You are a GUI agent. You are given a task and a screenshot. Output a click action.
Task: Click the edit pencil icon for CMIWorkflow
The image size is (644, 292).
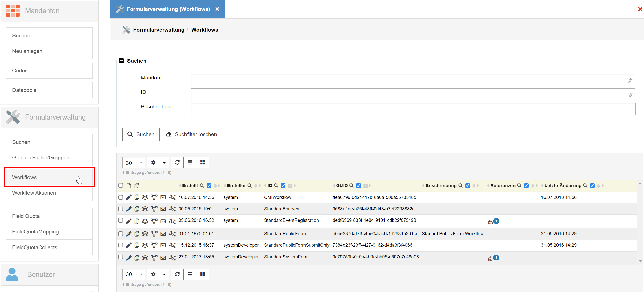[129, 197]
